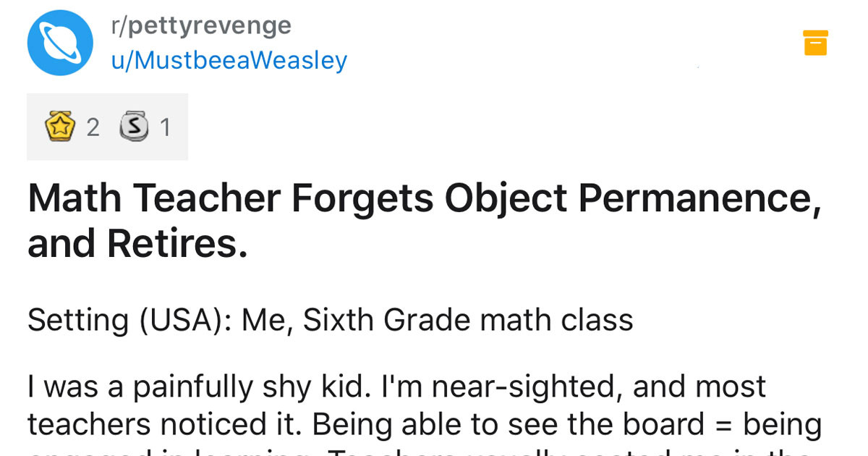This screenshot has width=868, height=456.
Task: Open the orange archive box icon
Action: [815, 43]
